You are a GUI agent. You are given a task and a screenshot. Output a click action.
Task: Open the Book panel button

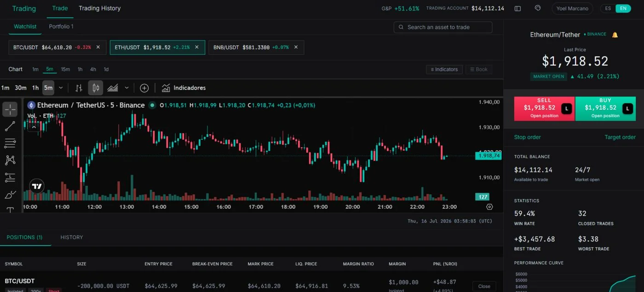click(x=478, y=69)
